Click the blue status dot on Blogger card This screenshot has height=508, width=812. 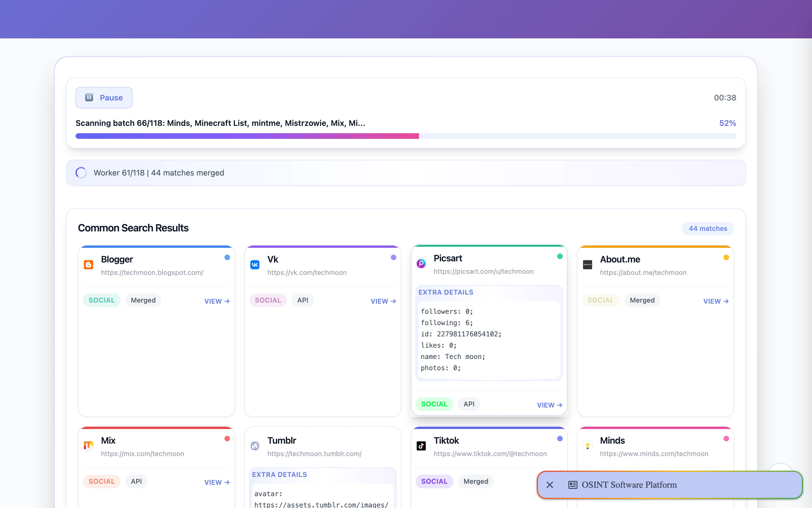[x=227, y=257]
